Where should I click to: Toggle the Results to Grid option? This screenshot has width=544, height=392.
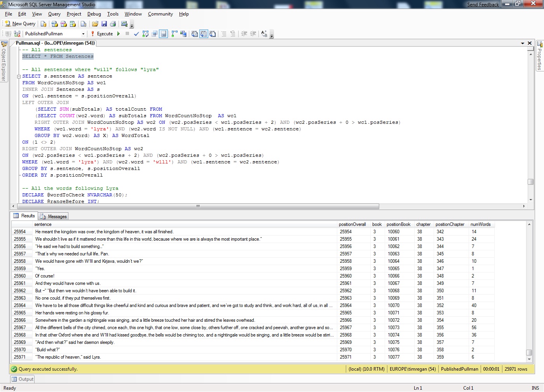(204, 34)
